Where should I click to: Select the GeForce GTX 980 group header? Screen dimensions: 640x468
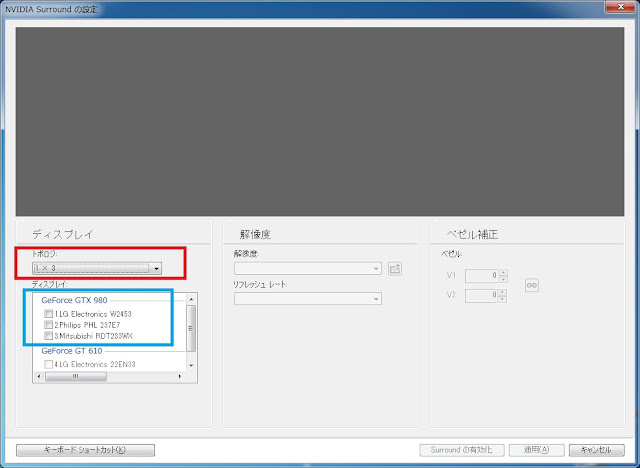[x=74, y=300]
